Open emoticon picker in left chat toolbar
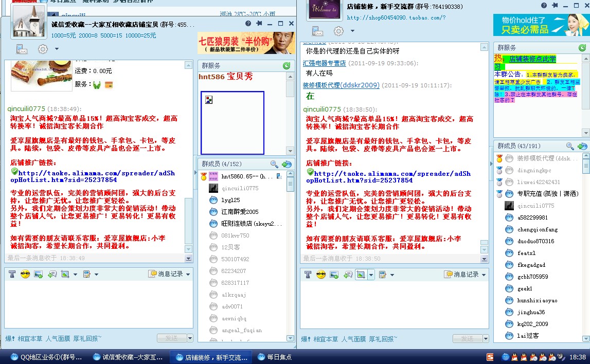 (x=25, y=274)
